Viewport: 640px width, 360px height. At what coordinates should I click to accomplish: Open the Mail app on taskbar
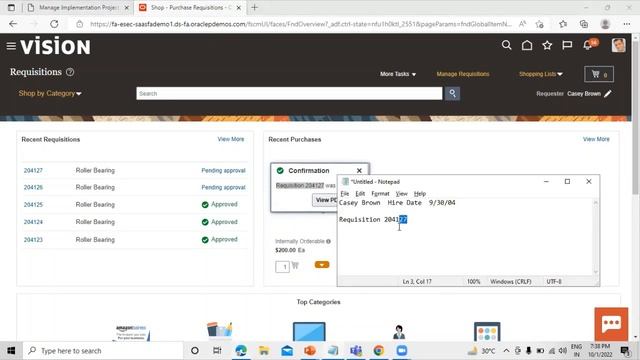(x=287, y=351)
